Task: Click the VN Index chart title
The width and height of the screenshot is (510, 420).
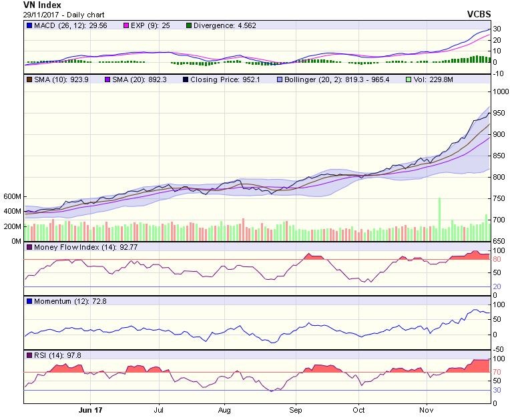Action: pyautogui.click(x=42, y=5)
